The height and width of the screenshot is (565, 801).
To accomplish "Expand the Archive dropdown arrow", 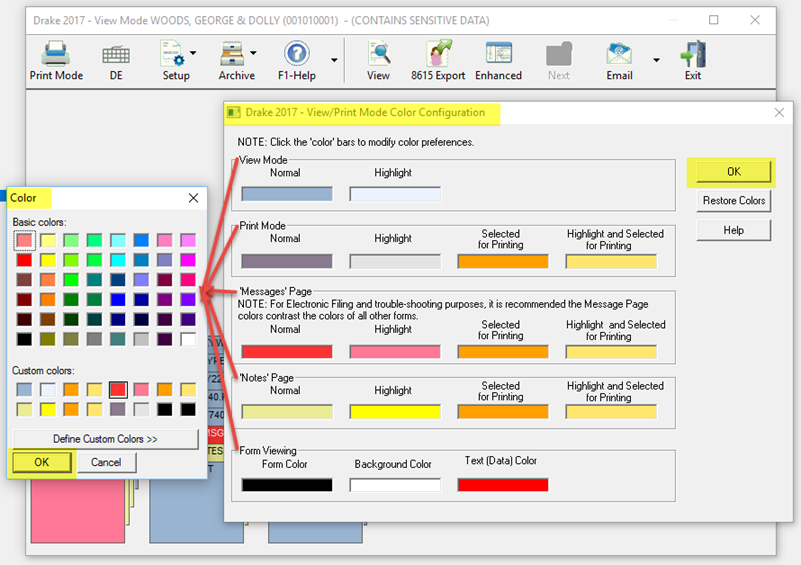I will click(253, 53).
